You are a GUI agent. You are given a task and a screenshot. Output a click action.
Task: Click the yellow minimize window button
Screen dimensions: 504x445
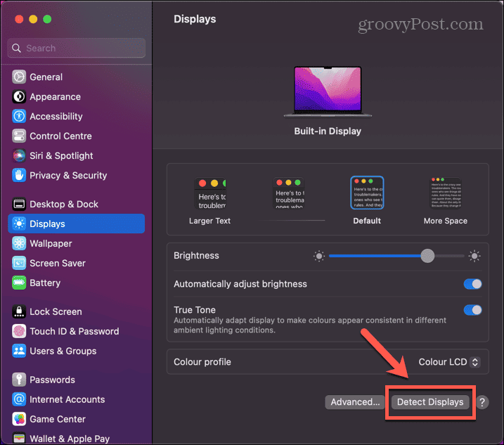[x=33, y=19]
